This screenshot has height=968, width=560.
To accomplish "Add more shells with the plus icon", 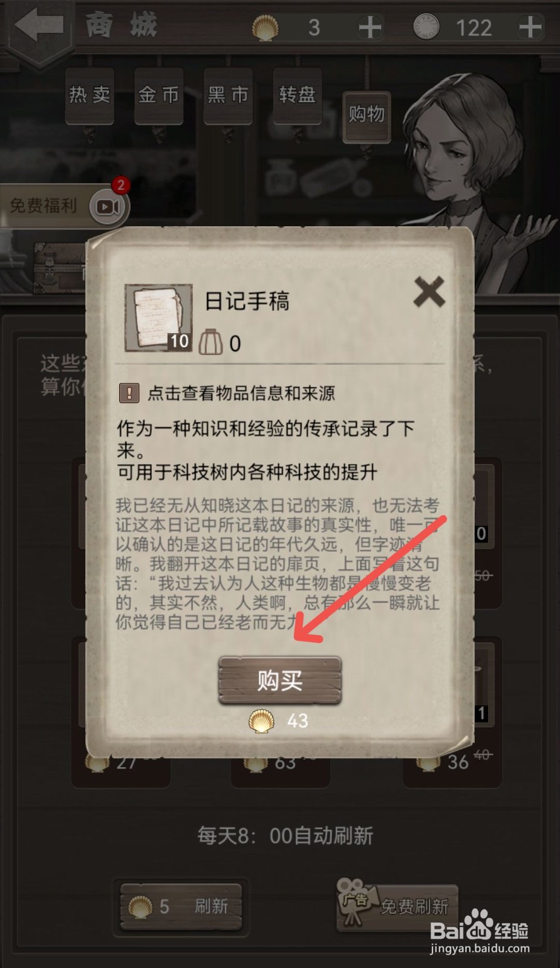I will coord(370,27).
